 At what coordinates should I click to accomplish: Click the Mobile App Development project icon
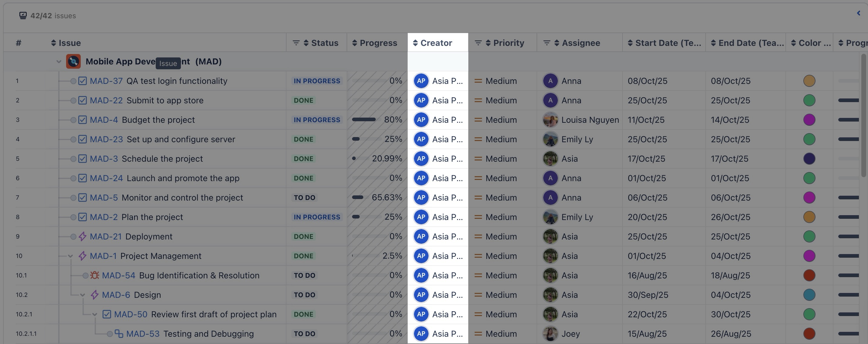[x=73, y=61]
